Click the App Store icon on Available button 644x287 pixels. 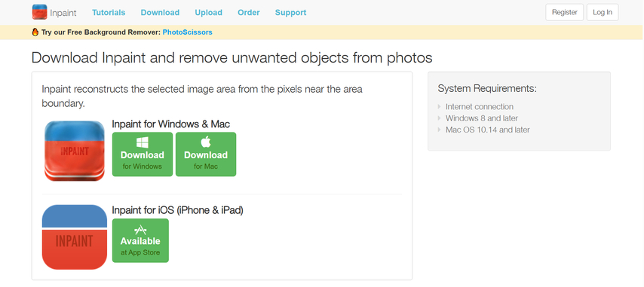[x=140, y=230]
